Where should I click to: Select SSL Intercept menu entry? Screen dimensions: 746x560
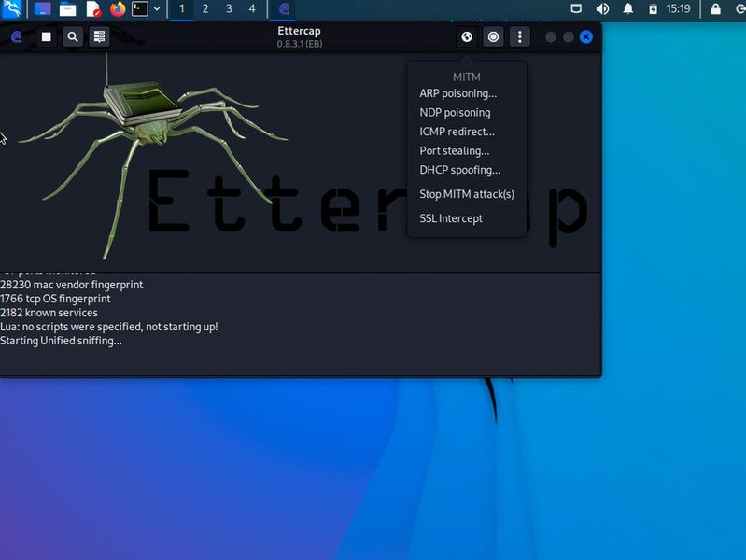pos(451,218)
